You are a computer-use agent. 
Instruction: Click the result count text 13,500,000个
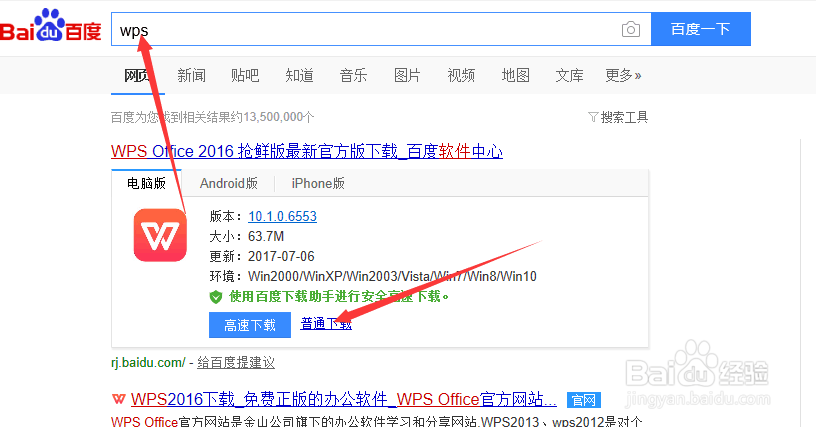pyautogui.click(x=278, y=117)
